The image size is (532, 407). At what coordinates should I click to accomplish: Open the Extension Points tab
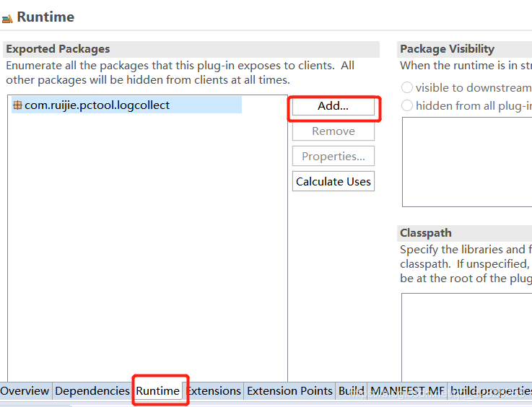point(289,391)
